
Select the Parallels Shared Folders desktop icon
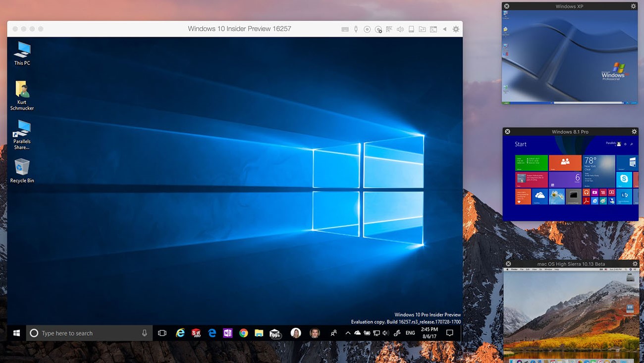pyautogui.click(x=22, y=134)
